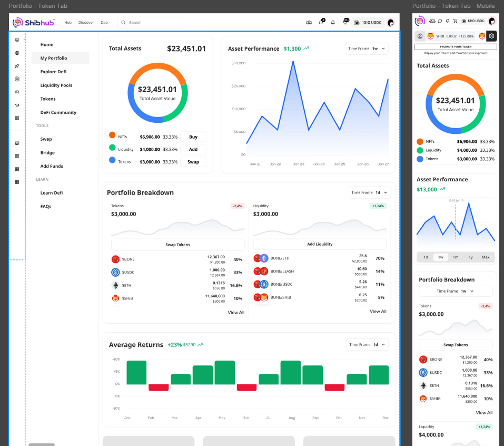Tap the cart icon in mobile header

pyautogui.click(x=455, y=21)
